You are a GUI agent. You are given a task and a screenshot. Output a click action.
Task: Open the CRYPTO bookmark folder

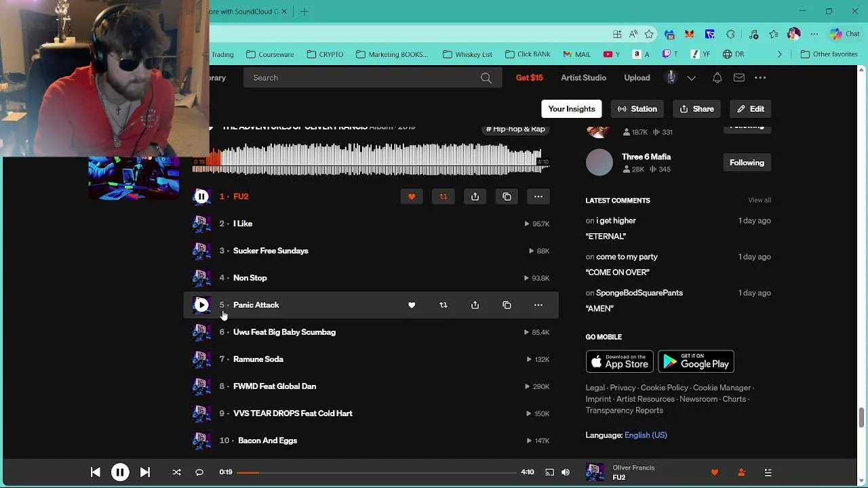325,54
